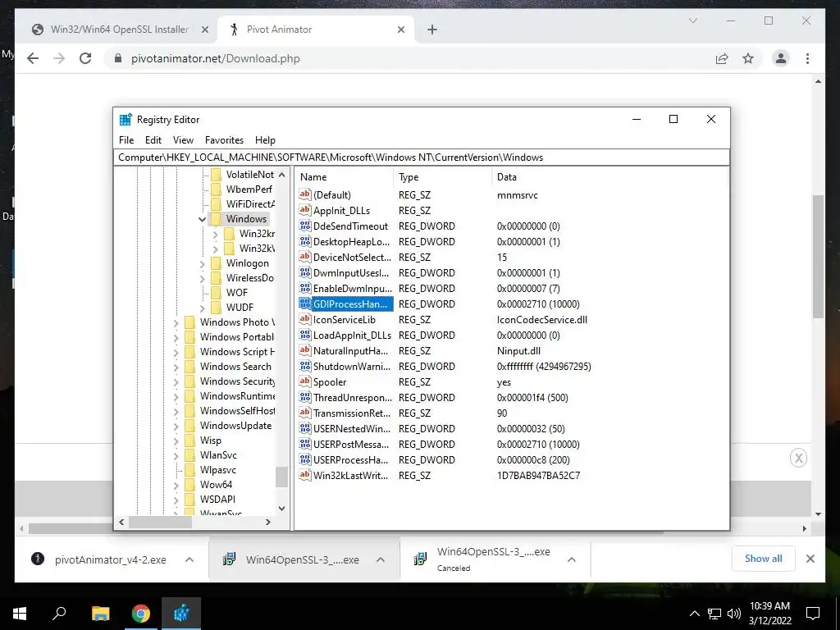Select the GDIProcessHandleQuota value name

click(x=350, y=304)
